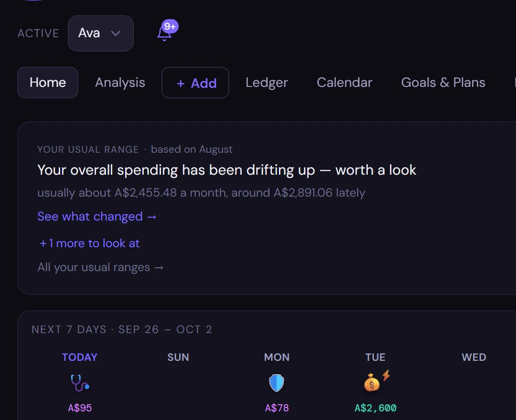
Task: Click the + Add button
Action: pyautogui.click(x=195, y=83)
